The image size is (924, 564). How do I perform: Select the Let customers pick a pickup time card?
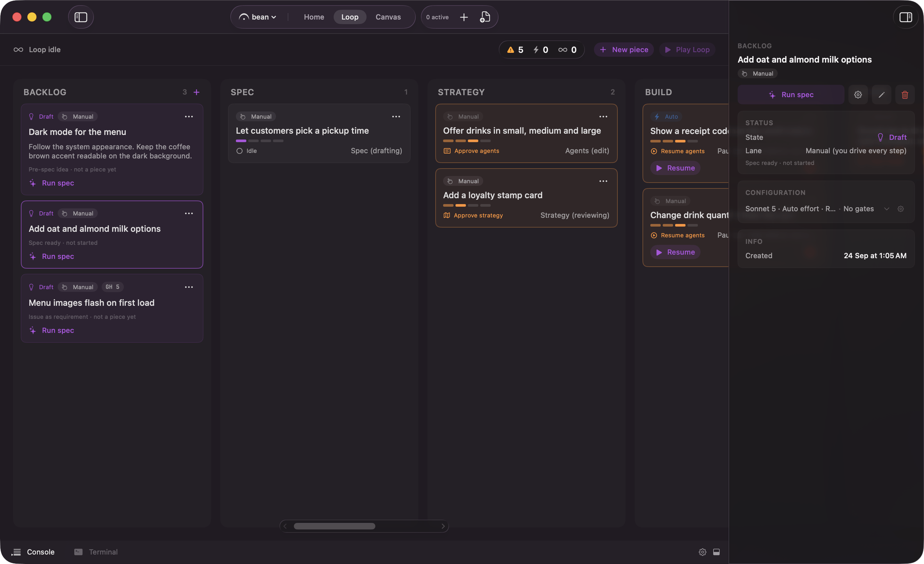(x=319, y=133)
